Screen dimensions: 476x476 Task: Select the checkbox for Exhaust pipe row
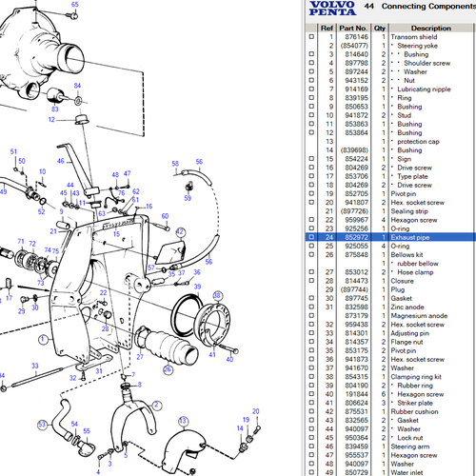311,237
